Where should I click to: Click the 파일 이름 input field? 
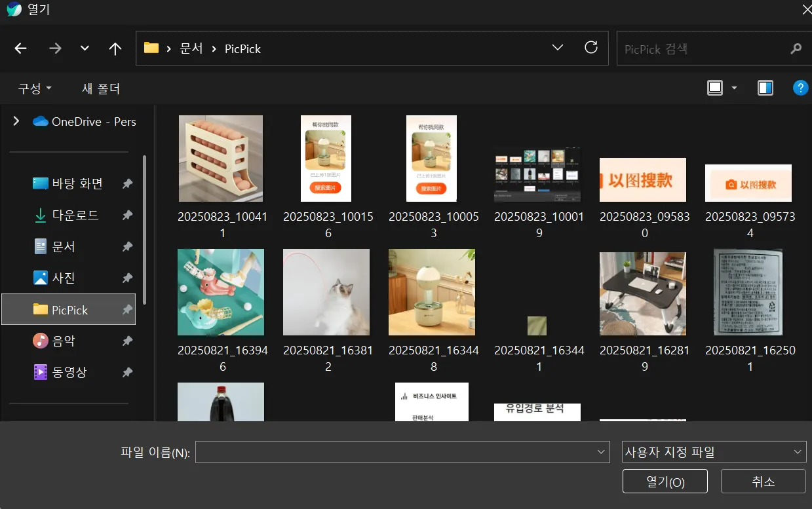(402, 452)
